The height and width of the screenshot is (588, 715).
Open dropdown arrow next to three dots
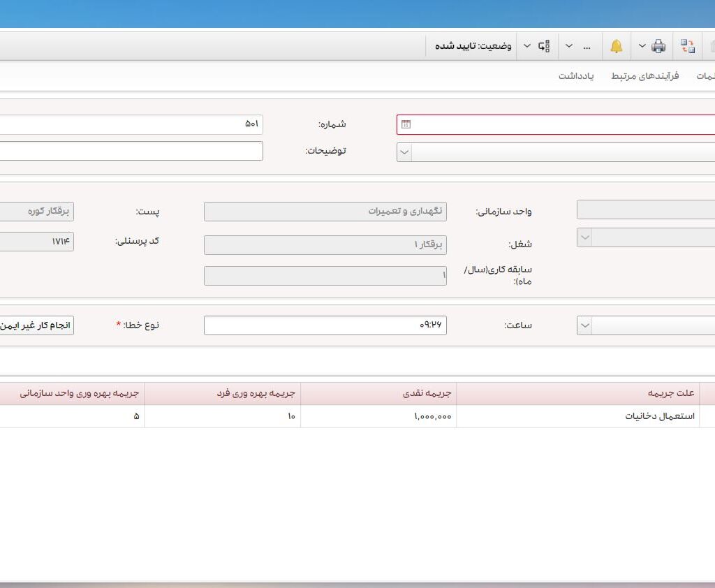pos(569,46)
